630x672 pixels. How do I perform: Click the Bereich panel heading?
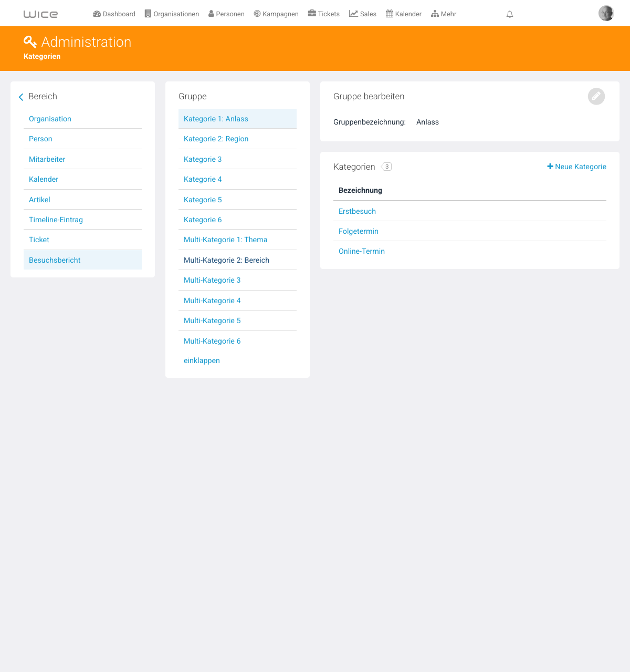[x=43, y=96]
